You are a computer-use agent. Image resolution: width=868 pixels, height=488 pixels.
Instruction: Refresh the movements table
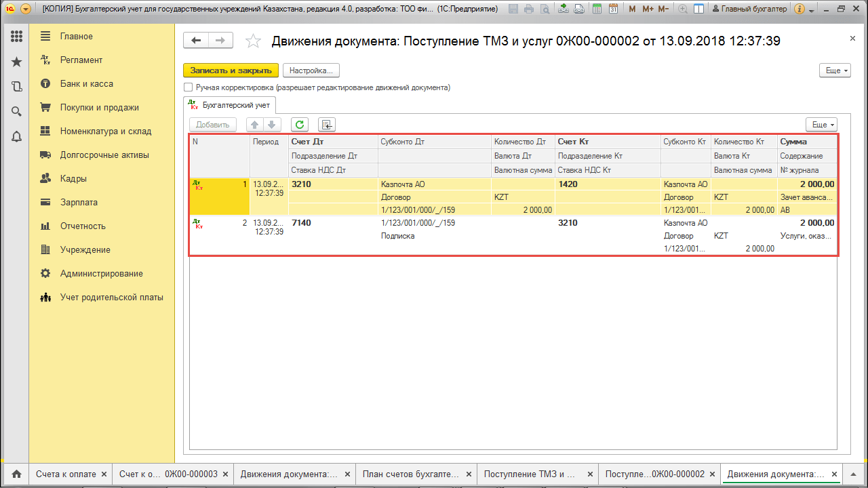pos(300,125)
